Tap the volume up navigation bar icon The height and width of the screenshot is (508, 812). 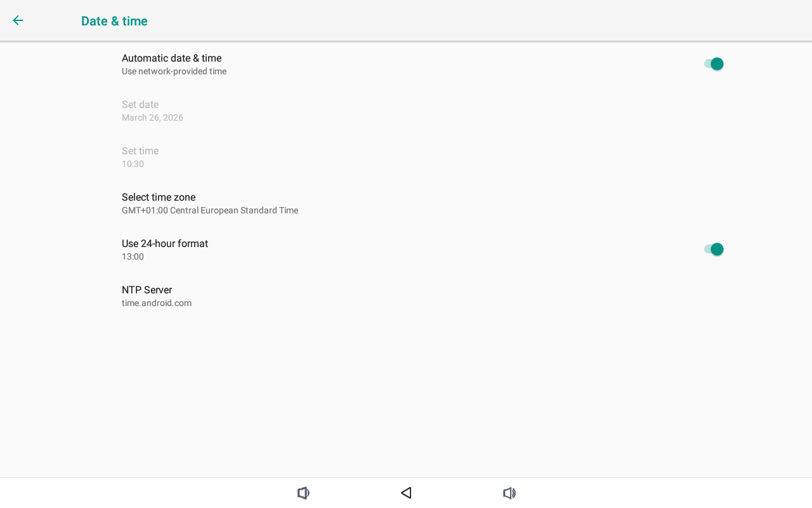click(509, 493)
